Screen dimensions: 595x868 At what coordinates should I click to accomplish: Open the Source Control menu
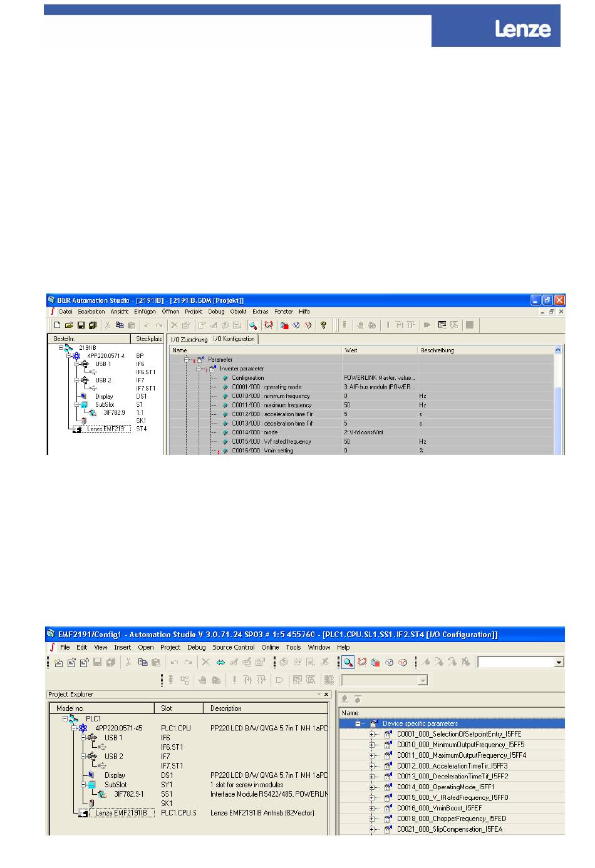pyautogui.click(x=233, y=648)
